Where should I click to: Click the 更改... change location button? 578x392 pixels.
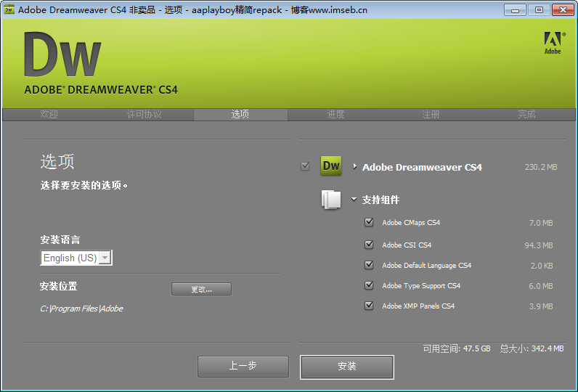pyautogui.click(x=201, y=289)
